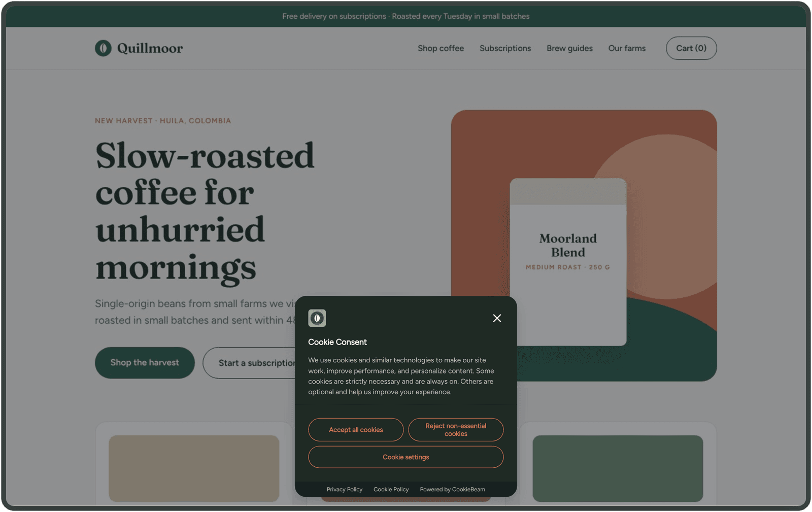Open the Privacy Policy link
Image resolution: width=812 pixels, height=512 pixels.
click(x=345, y=490)
